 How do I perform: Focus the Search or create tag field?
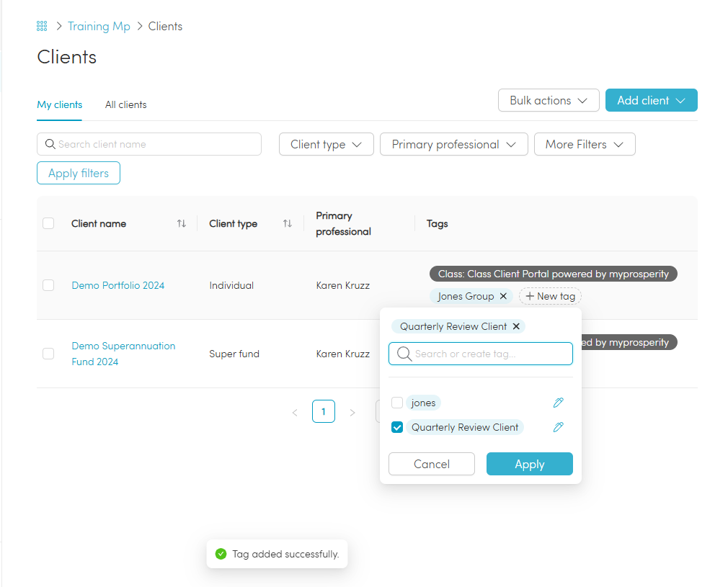481,354
